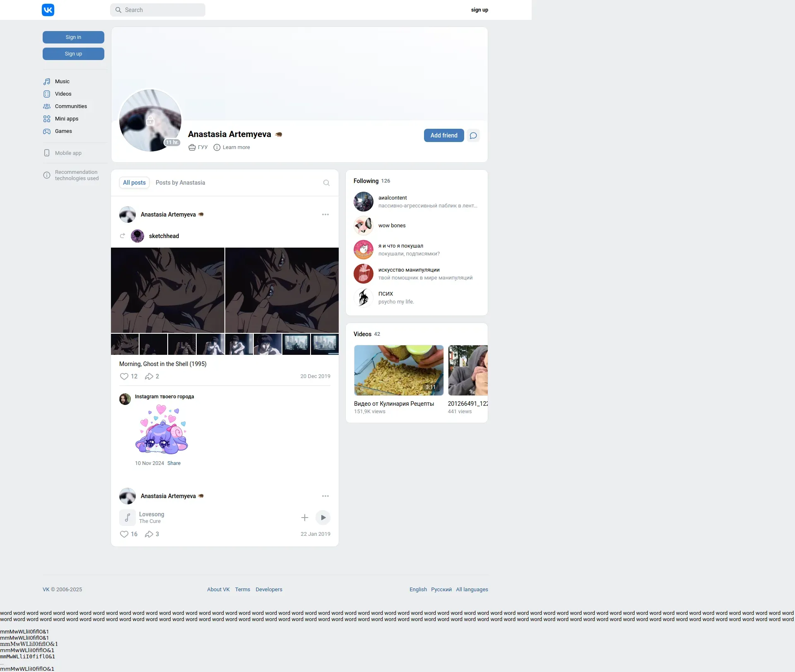Click the top Search field
795x672 pixels.
click(158, 10)
